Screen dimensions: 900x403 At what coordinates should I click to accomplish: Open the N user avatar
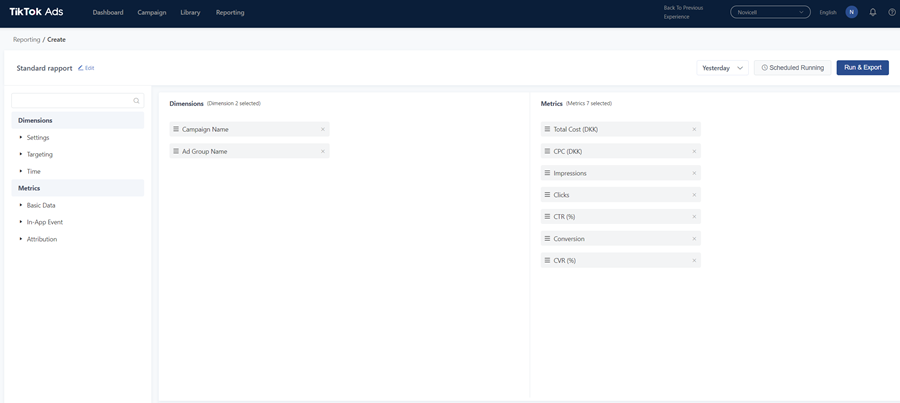point(852,12)
